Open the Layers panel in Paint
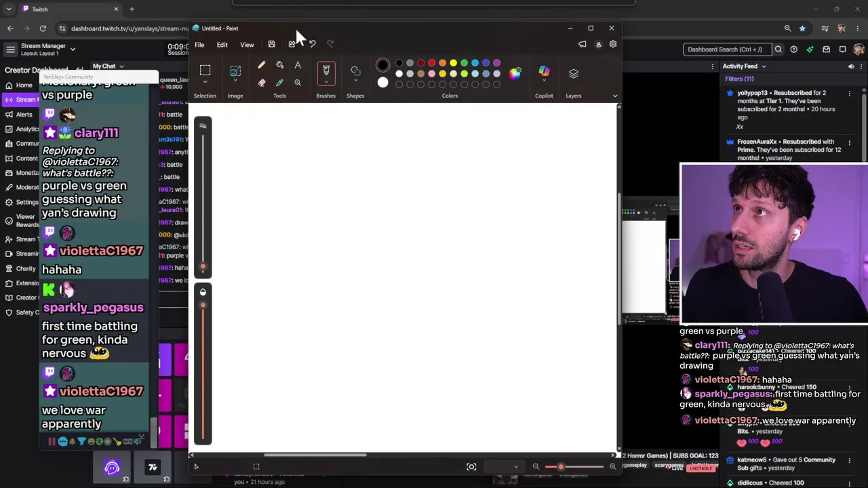This screenshot has height=488, width=868. (574, 73)
